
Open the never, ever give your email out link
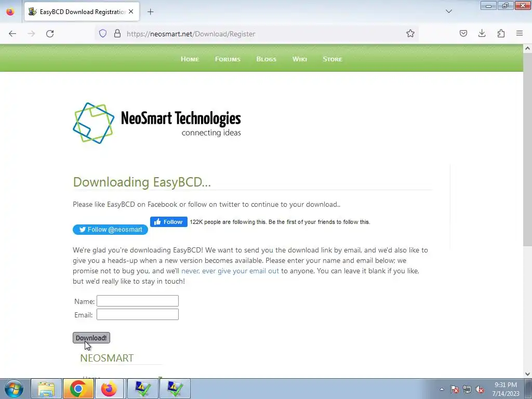(x=230, y=271)
